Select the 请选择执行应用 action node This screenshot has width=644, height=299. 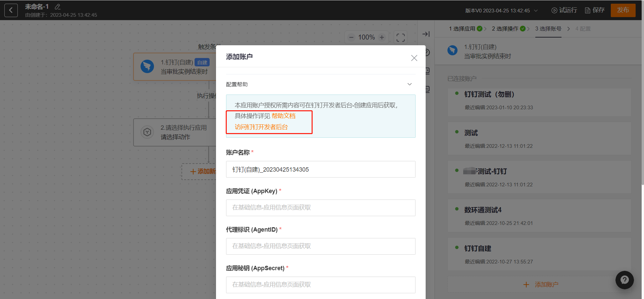(174, 132)
